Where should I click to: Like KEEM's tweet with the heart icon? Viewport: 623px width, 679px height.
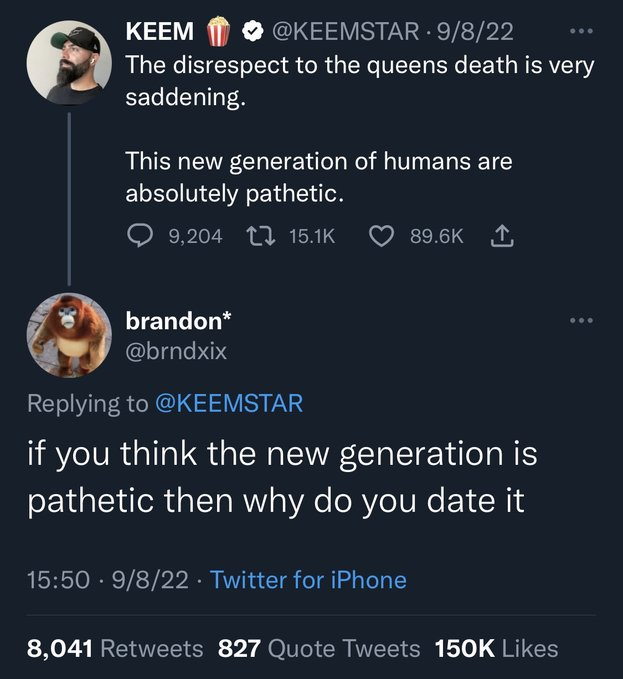(x=380, y=235)
